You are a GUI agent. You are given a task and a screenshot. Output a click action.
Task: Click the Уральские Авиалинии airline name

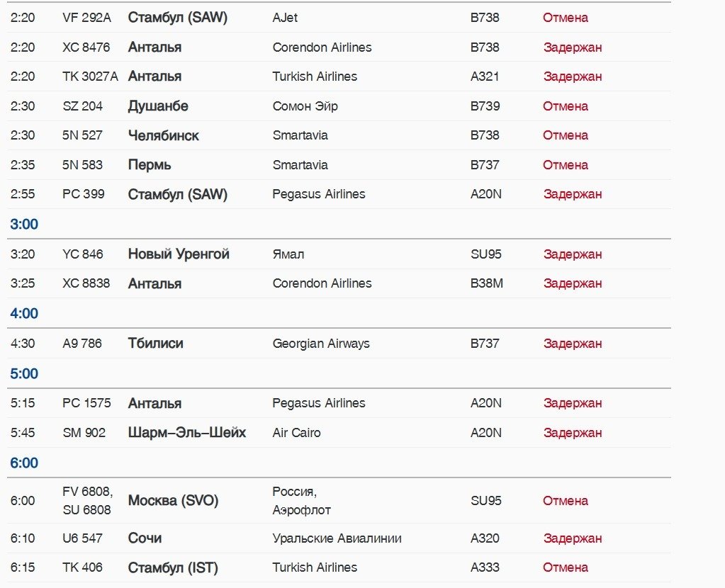337,538
